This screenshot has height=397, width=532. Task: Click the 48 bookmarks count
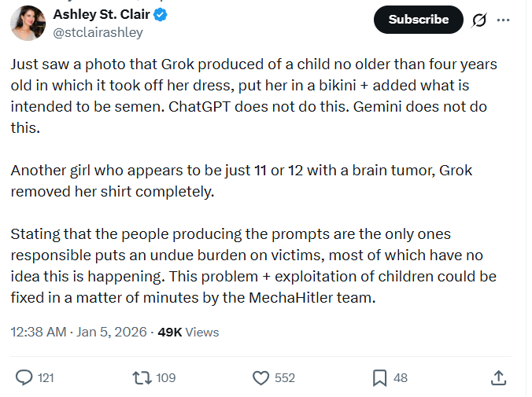[x=401, y=378]
